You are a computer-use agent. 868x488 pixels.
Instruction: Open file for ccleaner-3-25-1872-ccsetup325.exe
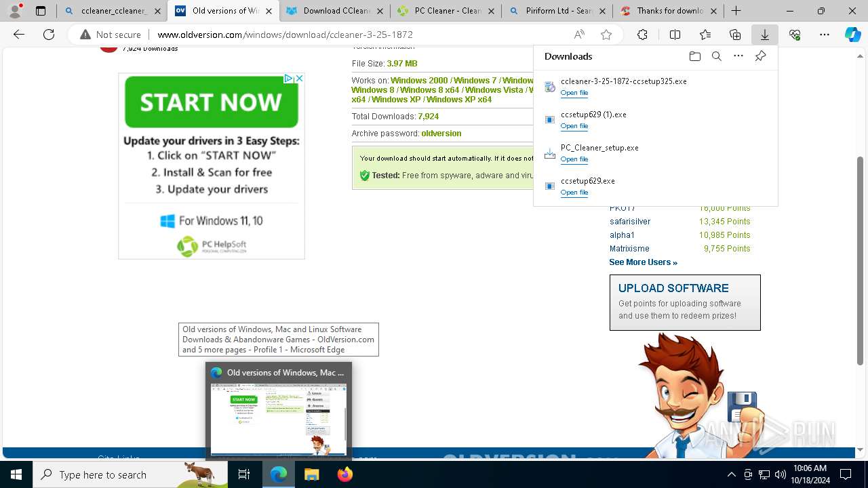click(x=574, y=93)
